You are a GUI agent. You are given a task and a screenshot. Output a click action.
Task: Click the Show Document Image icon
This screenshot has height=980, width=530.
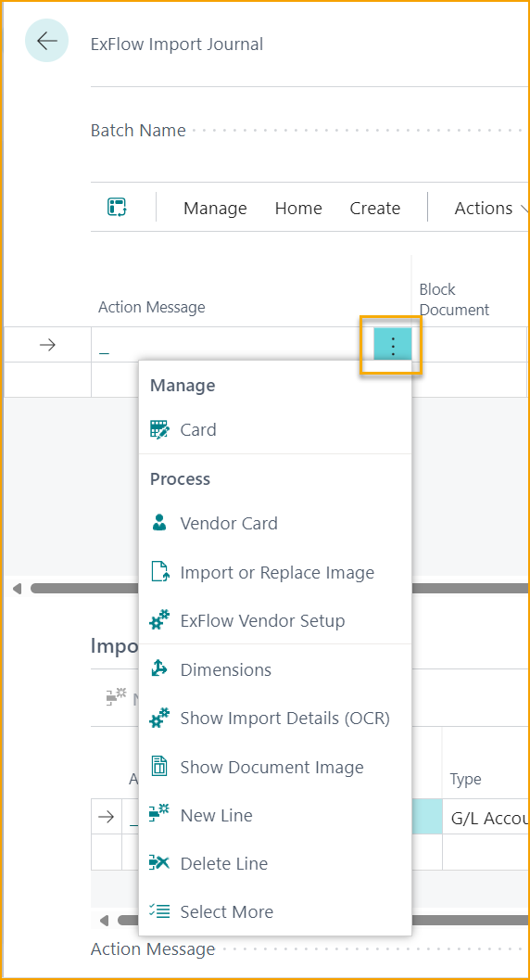159,766
